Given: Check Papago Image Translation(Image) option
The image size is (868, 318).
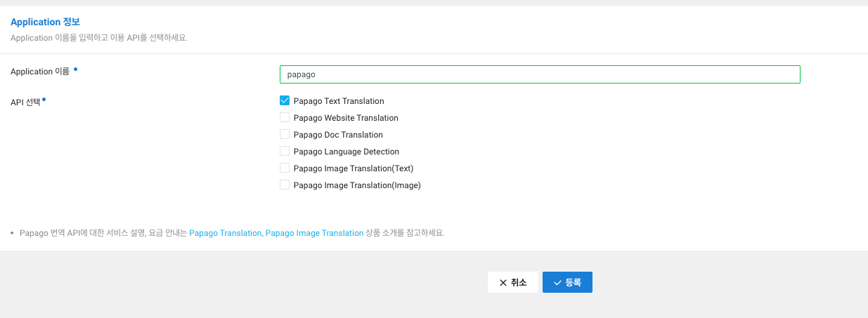Looking at the screenshot, I should pyautogui.click(x=285, y=185).
